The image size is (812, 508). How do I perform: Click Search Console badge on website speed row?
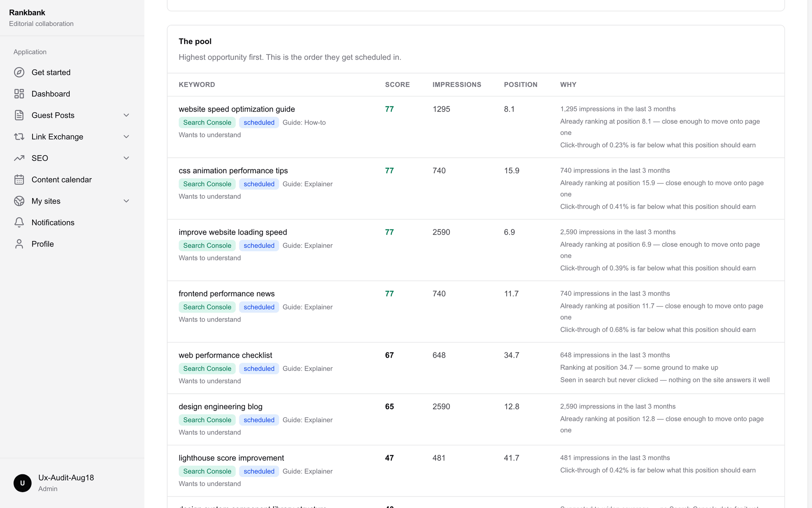(207, 122)
